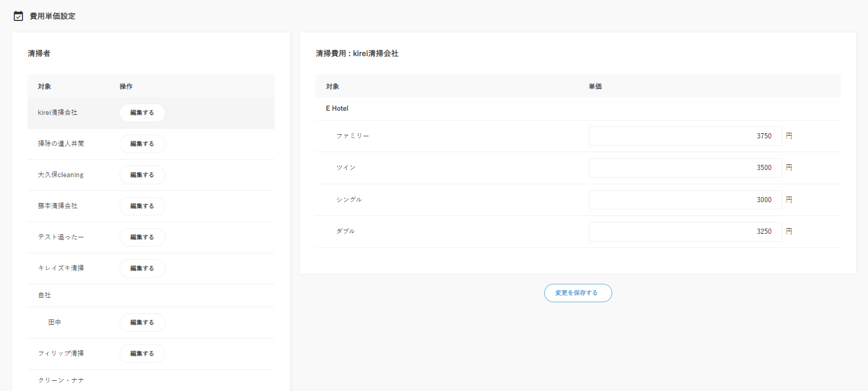Select the クリーン・ナナ row
The width and height of the screenshot is (868, 391).
[x=61, y=380]
